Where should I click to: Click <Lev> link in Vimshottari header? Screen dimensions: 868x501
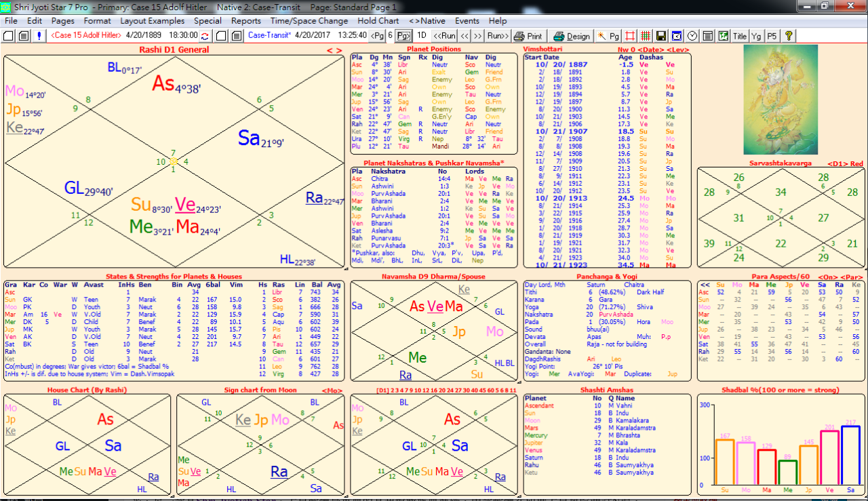[679, 49]
